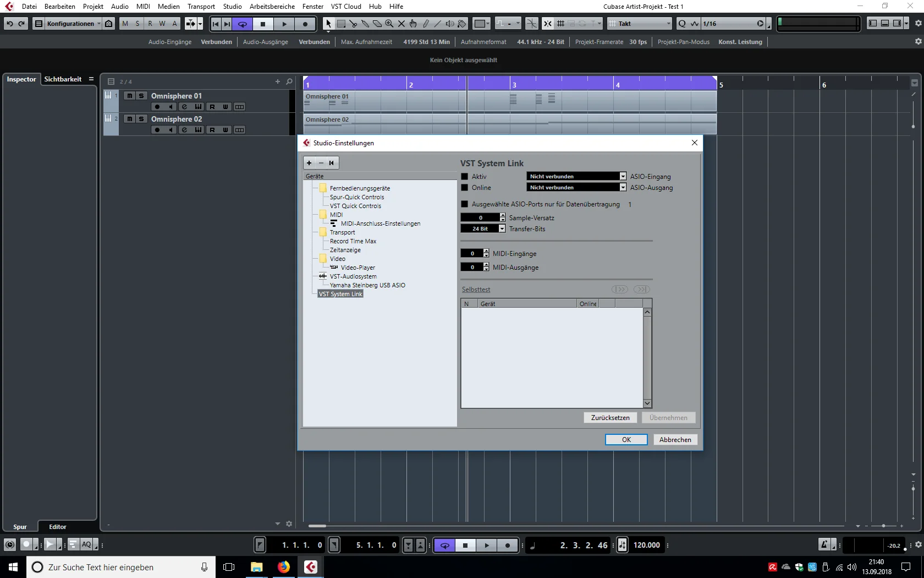Start playback in the top toolbar
Screen dimensions: 924x578
tap(284, 24)
